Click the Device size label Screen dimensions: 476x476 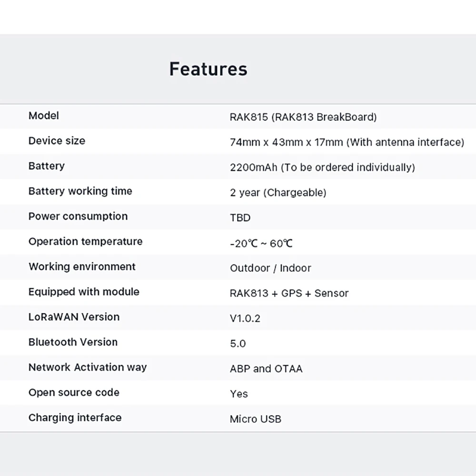(57, 141)
